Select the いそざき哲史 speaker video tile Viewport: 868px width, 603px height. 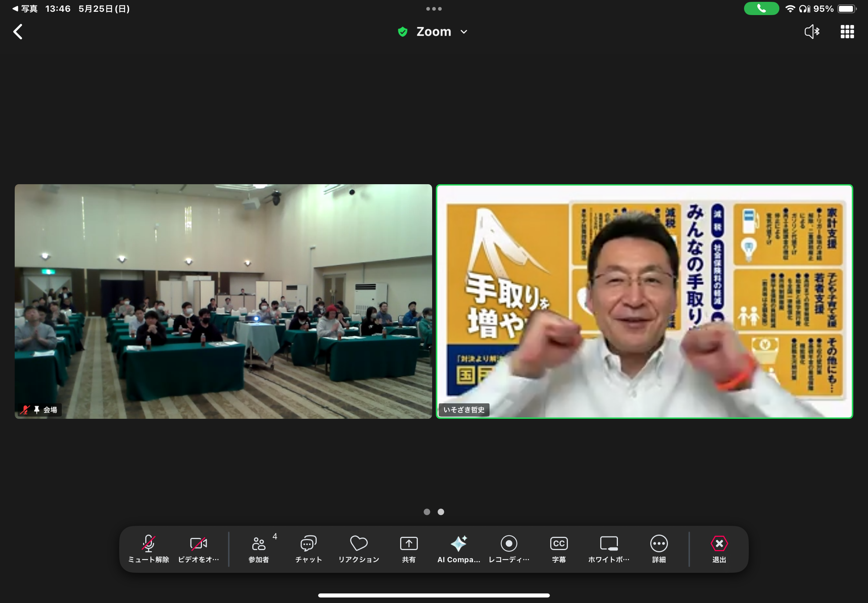coord(644,301)
